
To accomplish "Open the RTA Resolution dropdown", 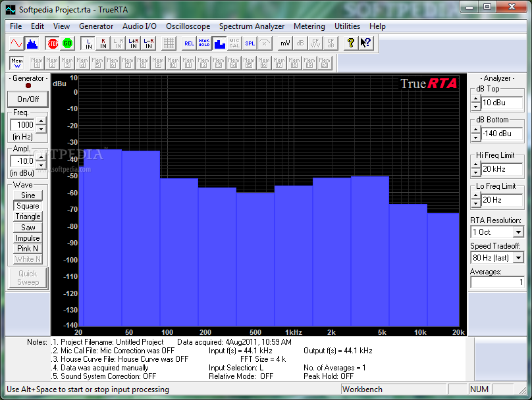I will (518, 232).
